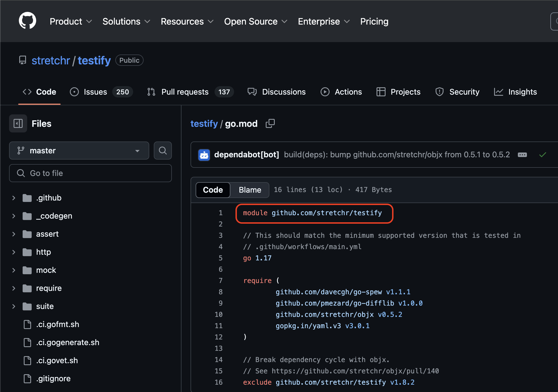Click the GitHub Octocat logo

pos(27,21)
